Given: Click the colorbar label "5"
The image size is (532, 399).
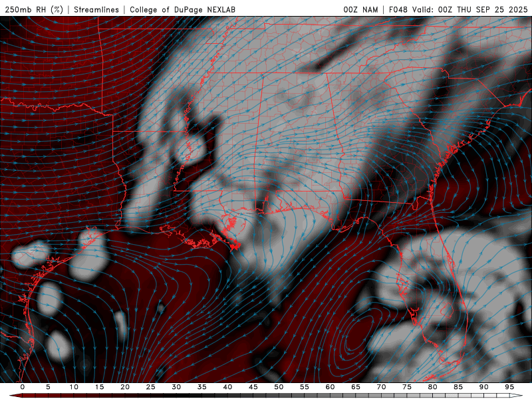Looking at the screenshot, I should (48, 387).
